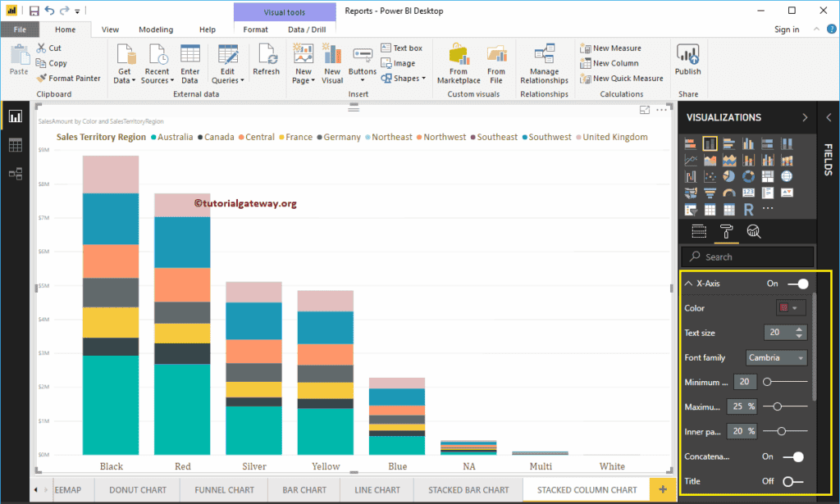The image size is (840, 504).
Task: Open the Font family dropdown showing Cambria
Action: click(776, 357)
